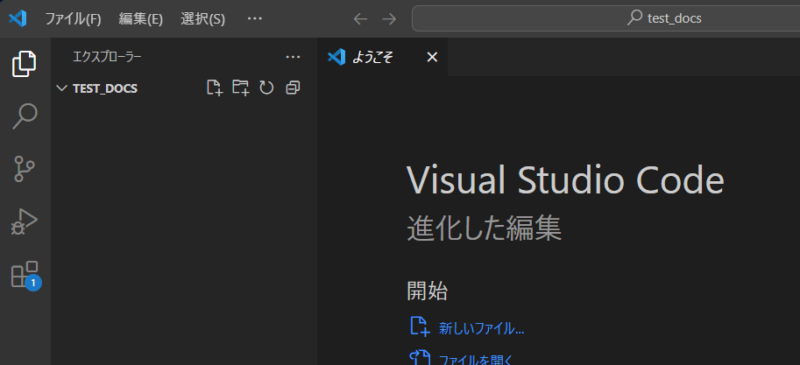Open the ファイル(F) menu
Viewport: 800px width, 365px height.
[73, 19]
